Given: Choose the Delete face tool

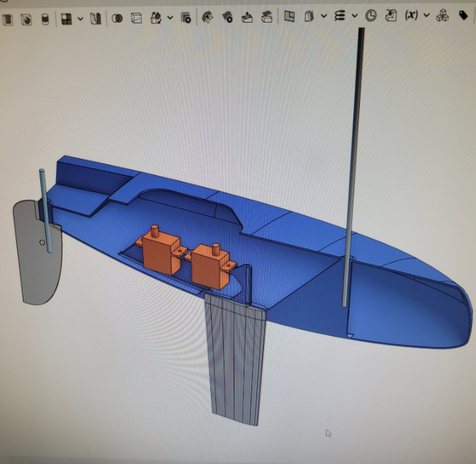Looking at the screenshot, I should (x=227, y=17).
